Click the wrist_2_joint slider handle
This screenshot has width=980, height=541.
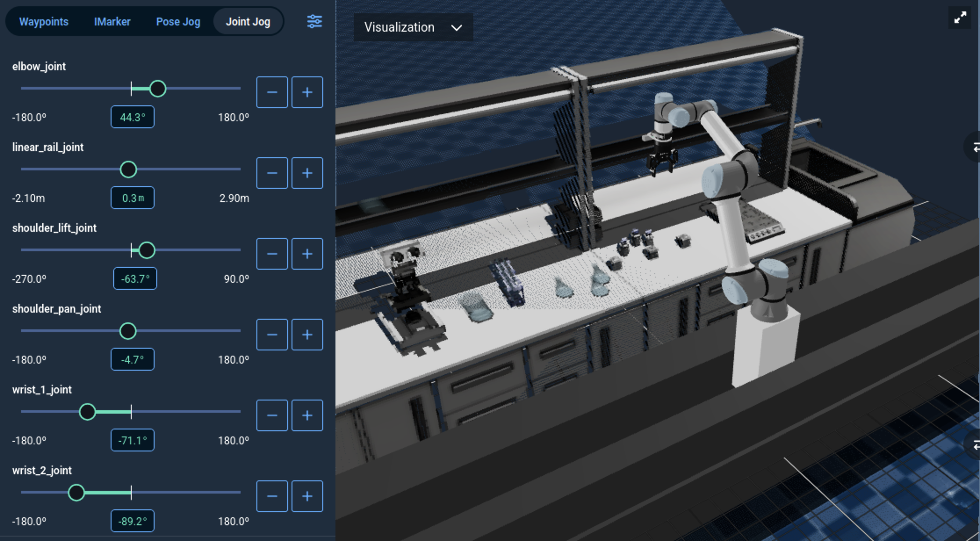pos(76,493)
